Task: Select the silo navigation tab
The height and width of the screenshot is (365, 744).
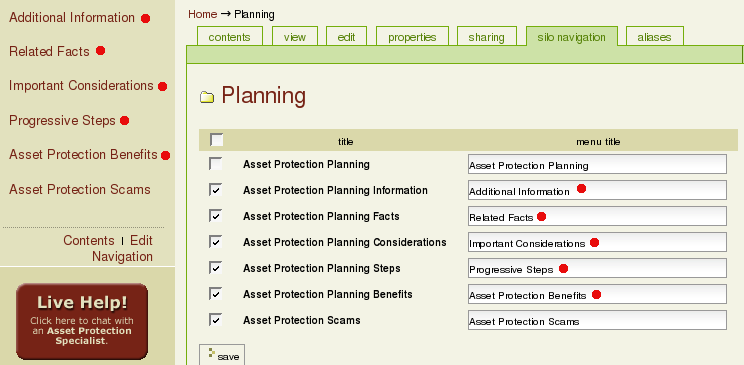Action: coord(572,36)
